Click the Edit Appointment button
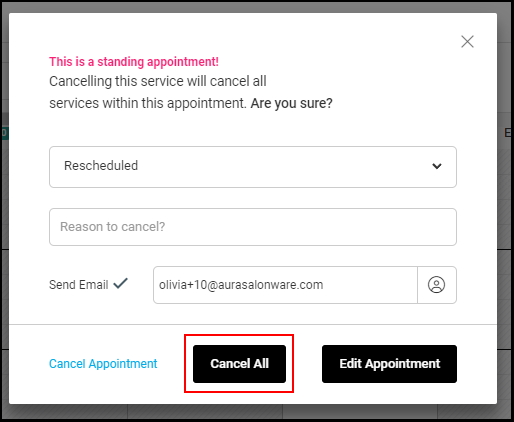514x422 pixels. pos(389,364)
